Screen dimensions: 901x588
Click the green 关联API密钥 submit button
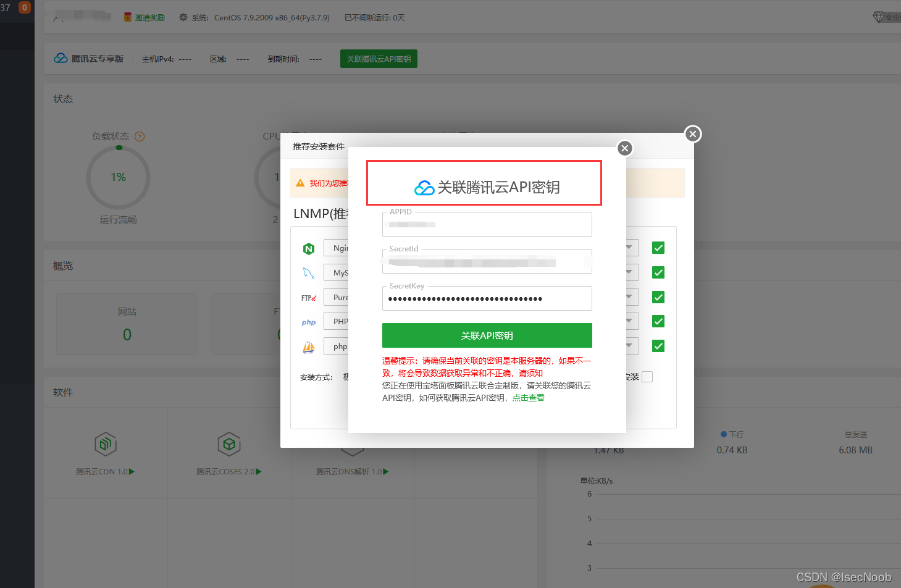487,335
